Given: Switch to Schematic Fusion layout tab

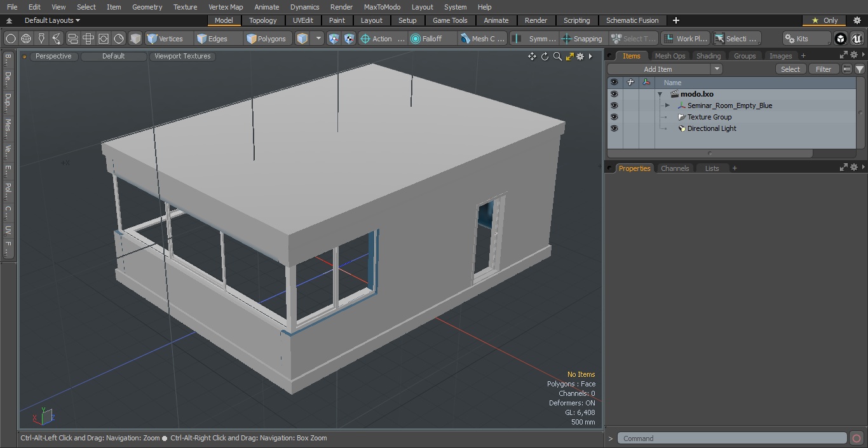Looking at the screenshot, I should click(632, 20).
